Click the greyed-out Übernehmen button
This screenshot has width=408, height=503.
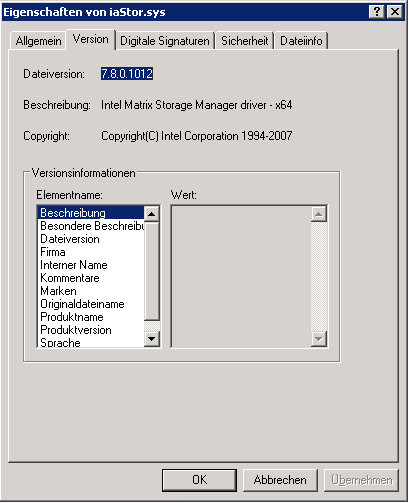361,480
